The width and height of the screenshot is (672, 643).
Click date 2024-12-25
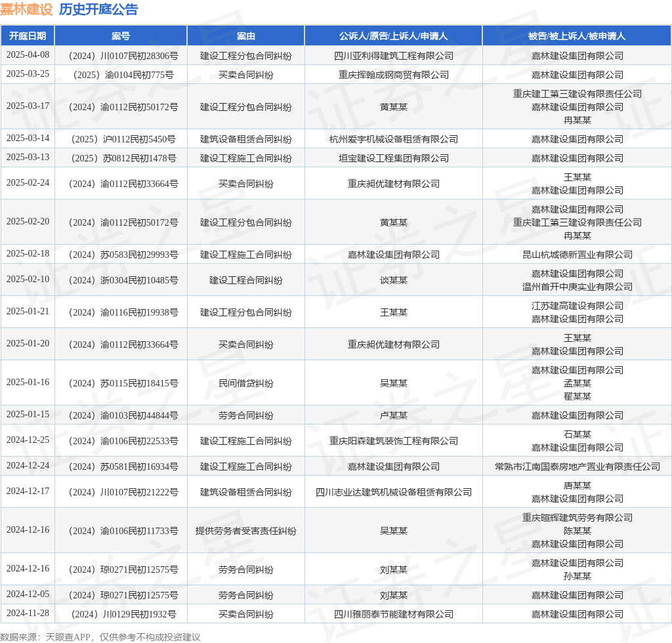coord(28,440)
